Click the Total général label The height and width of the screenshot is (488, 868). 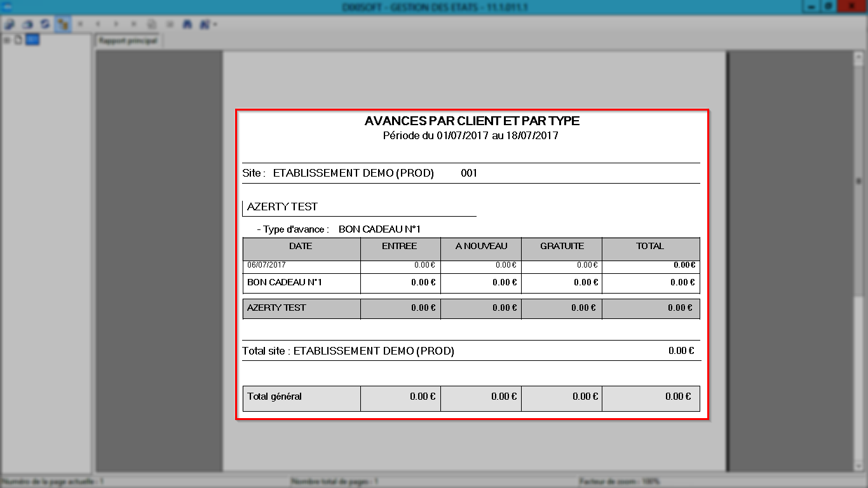(x=275, y=396)
